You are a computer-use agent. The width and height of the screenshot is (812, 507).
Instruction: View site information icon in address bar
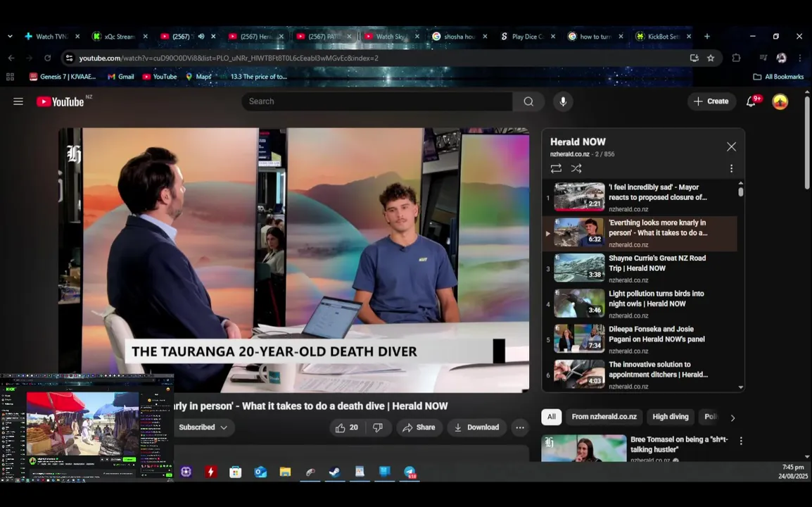click(x=69, y=58)
